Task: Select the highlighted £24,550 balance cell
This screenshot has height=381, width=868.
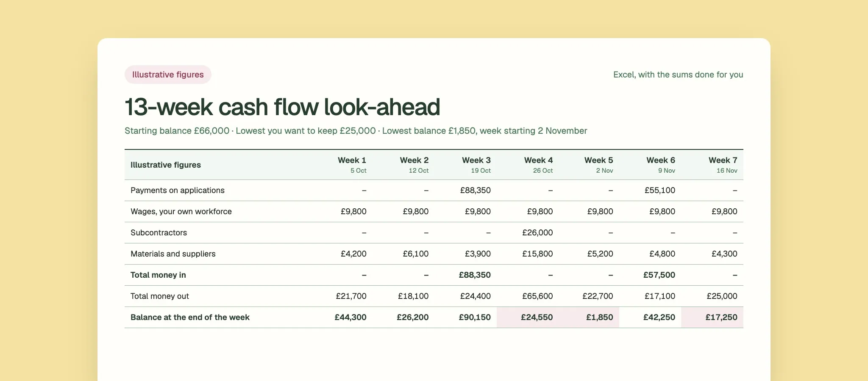Action: click(x=528, y=317)
